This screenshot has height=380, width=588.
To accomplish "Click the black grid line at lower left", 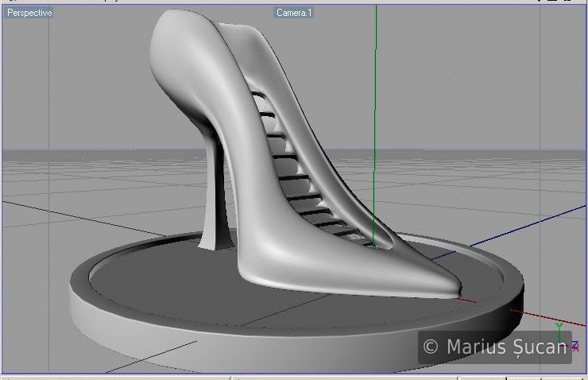I will [x=151, y=355].
